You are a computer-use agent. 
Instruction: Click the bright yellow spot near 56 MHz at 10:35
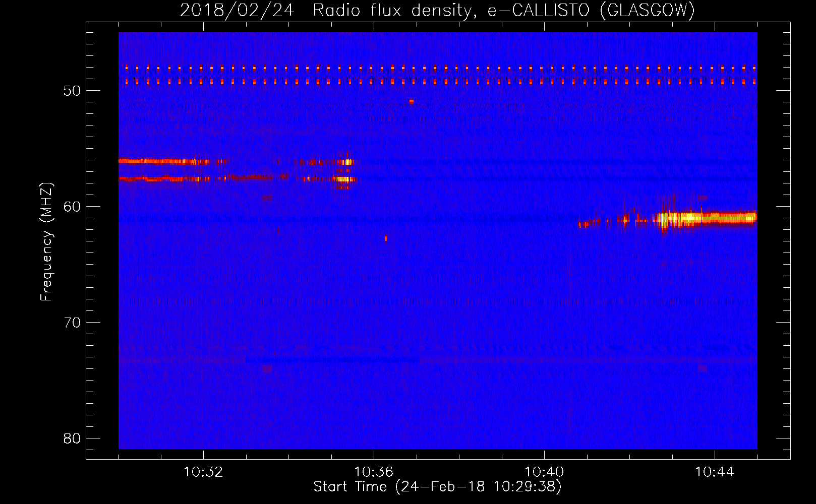pos(348,162)
